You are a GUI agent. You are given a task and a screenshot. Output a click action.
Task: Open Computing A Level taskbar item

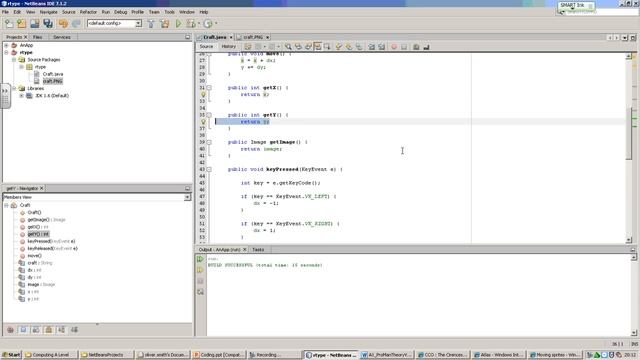click(51, 355)
